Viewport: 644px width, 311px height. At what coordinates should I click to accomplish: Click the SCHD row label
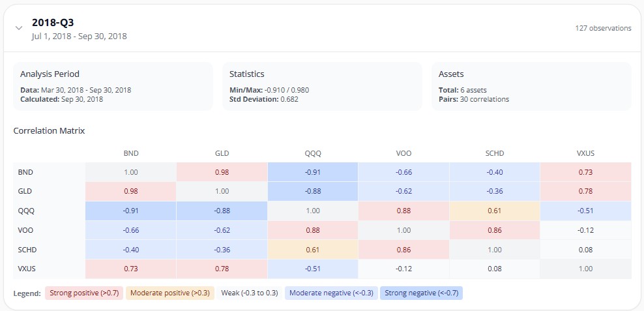pyautogui.click(x=27, y=249)
